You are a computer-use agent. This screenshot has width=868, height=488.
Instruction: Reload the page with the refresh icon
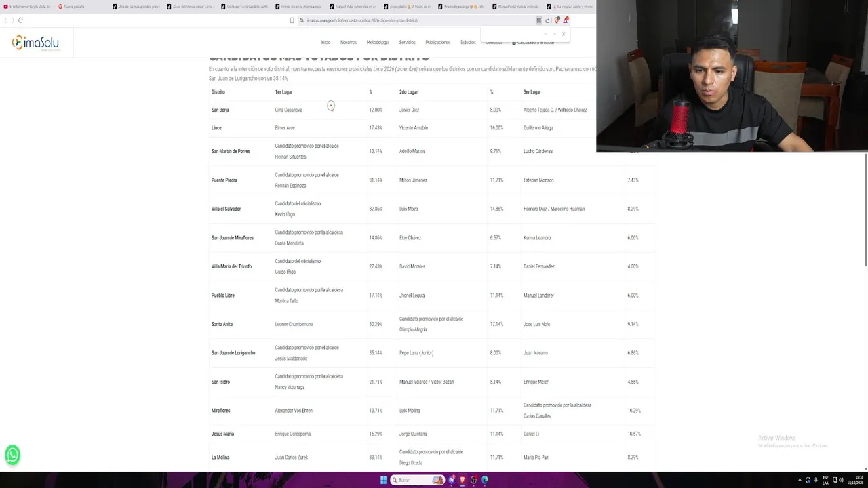pos(20,20)
